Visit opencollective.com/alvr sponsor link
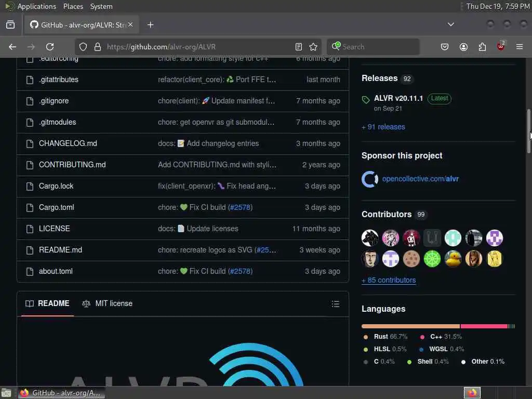532x399 pixels. pyautogui.click(x=420, y=179)
